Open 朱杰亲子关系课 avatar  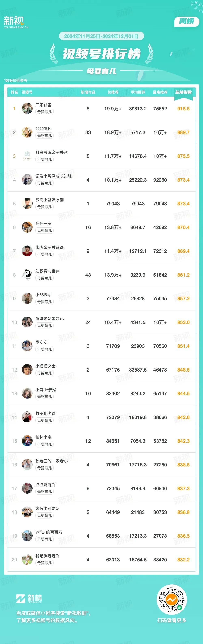(27, 251)
